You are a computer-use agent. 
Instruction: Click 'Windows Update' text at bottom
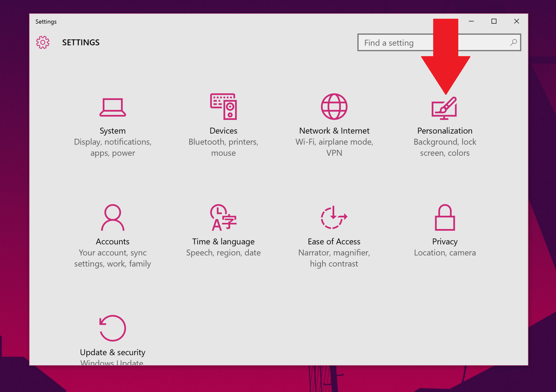coord(112,362)
